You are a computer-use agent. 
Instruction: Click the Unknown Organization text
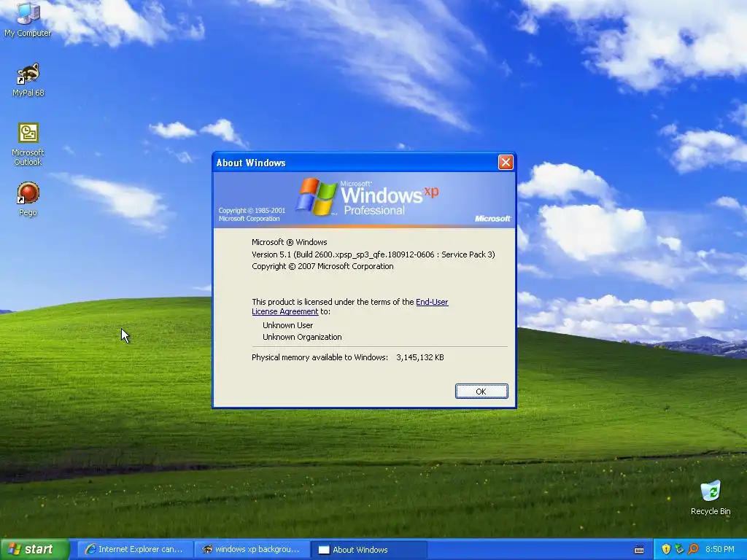[x=302, y=337]
